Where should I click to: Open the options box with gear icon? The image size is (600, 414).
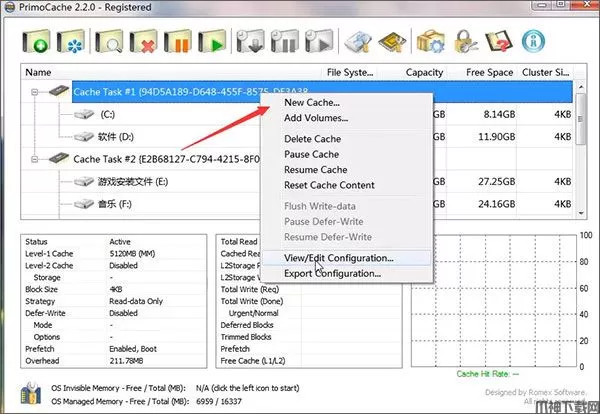430,41
